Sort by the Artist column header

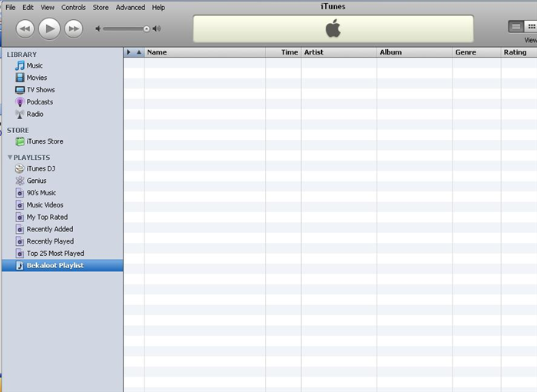tap(339, 52)
